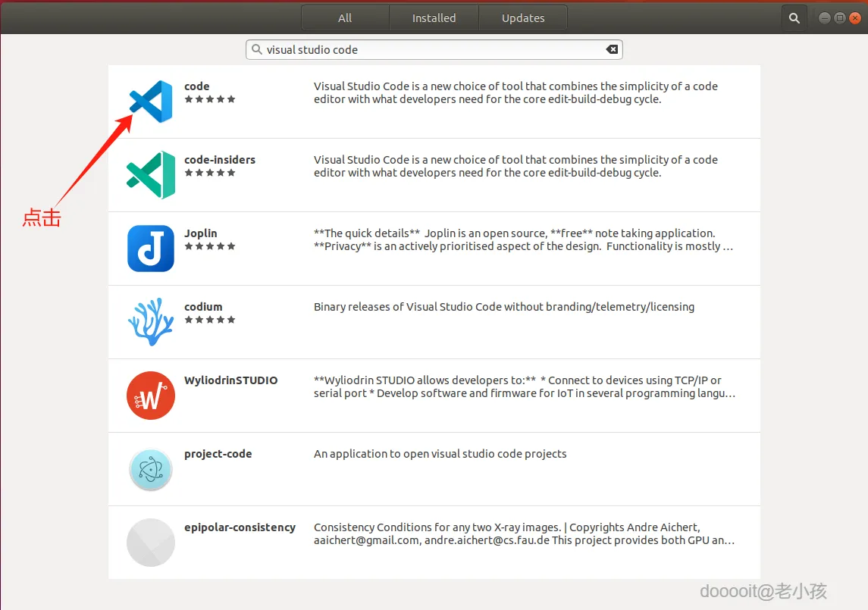
Task: Open the green code-insiders app icon
Action: click(151, 175)
